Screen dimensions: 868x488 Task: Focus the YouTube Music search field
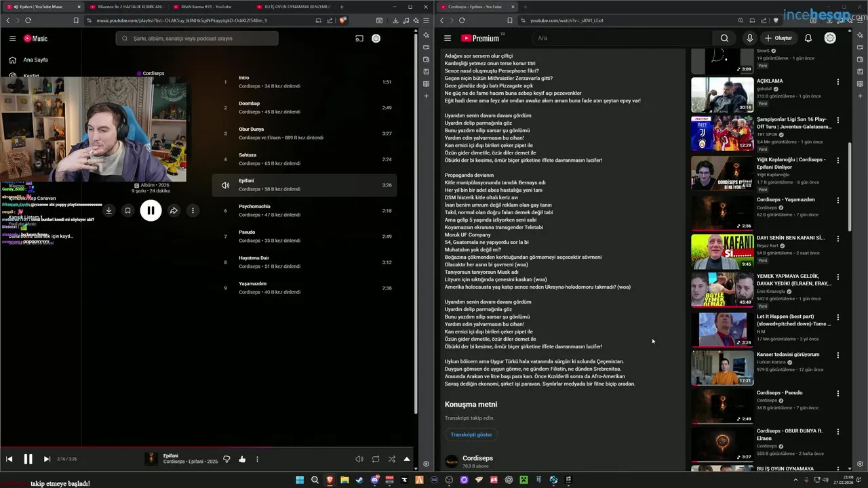coord(197,39)
